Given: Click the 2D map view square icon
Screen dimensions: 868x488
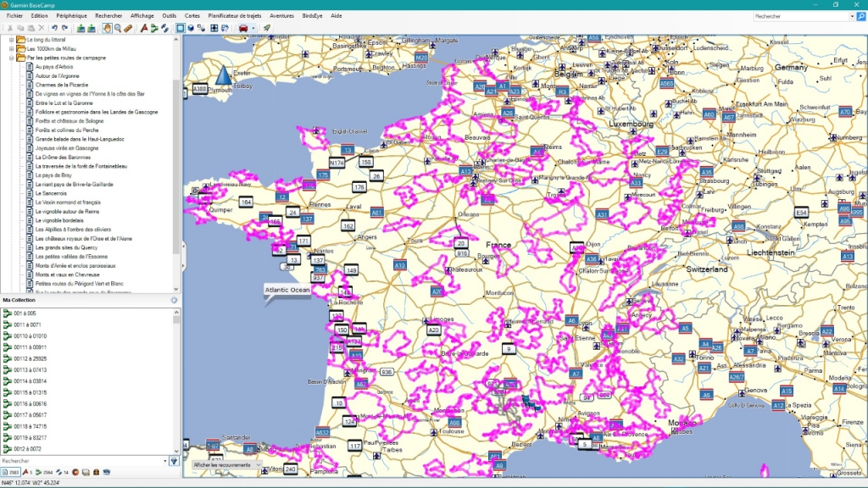Looking at the screenshot, I should coord(181,28).
